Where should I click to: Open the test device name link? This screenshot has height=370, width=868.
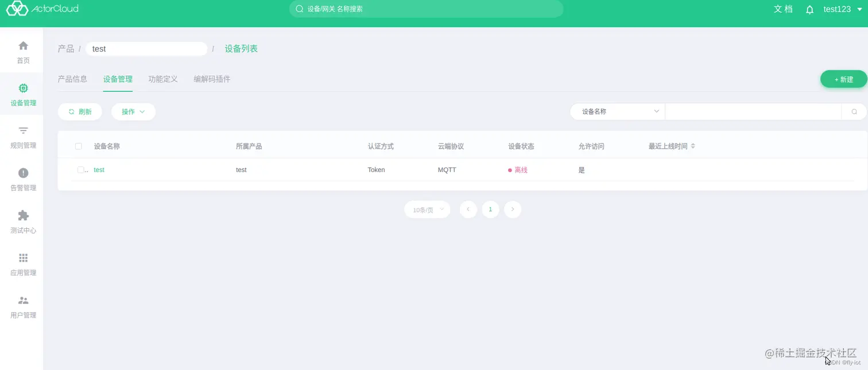[x=99, y=170]
